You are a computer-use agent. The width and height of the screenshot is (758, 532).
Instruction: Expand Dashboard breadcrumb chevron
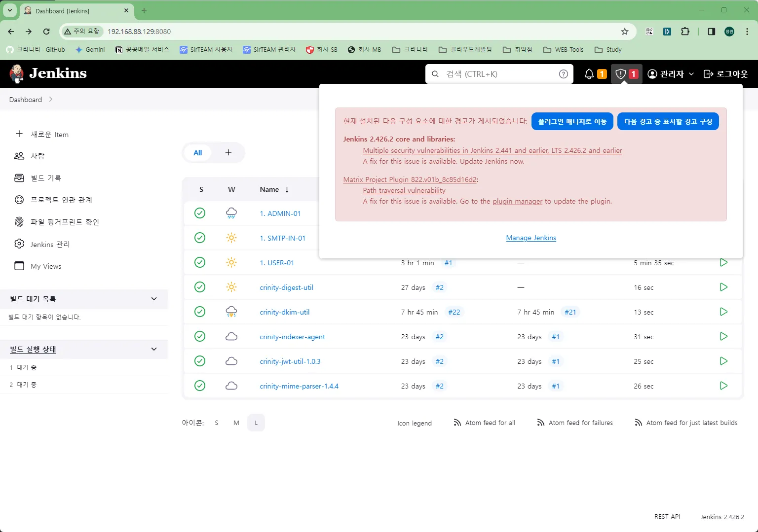click(51, 100)
